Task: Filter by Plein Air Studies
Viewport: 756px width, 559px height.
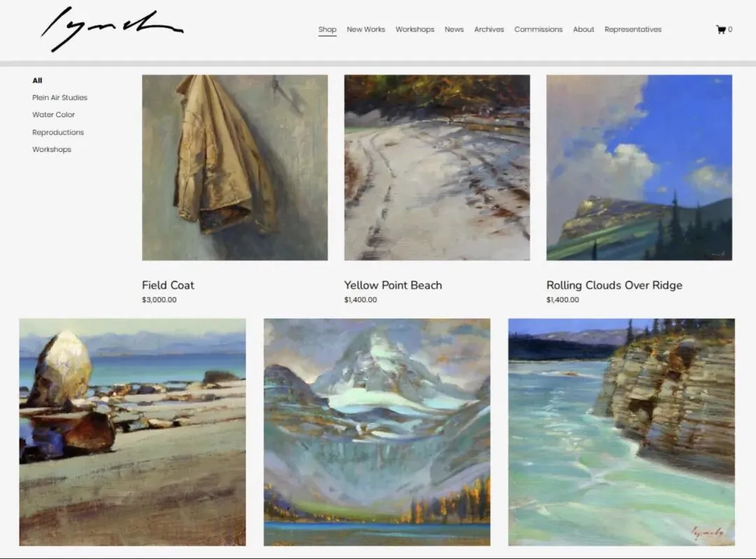Action: (59, 97)
